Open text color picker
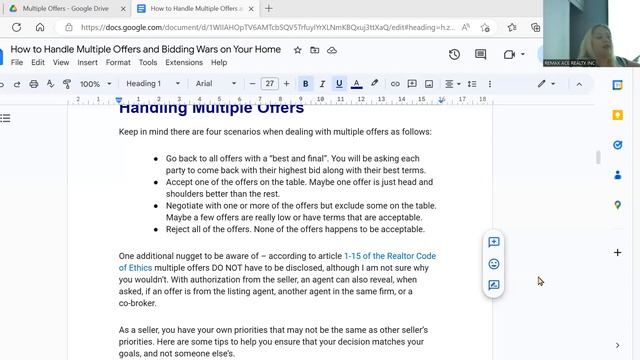Image resolution: width=640 pixels, height=360 pixels. 356,84
